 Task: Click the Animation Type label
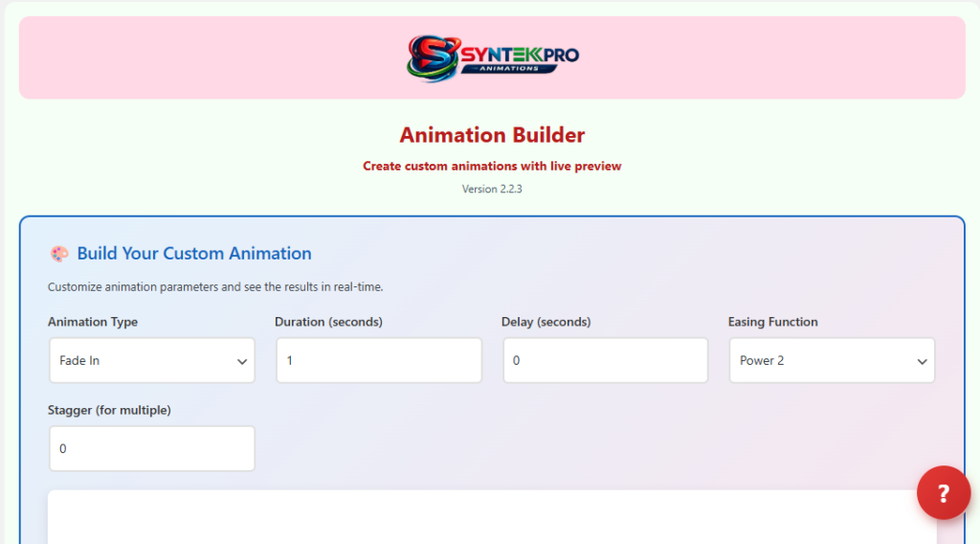(93, 322)
